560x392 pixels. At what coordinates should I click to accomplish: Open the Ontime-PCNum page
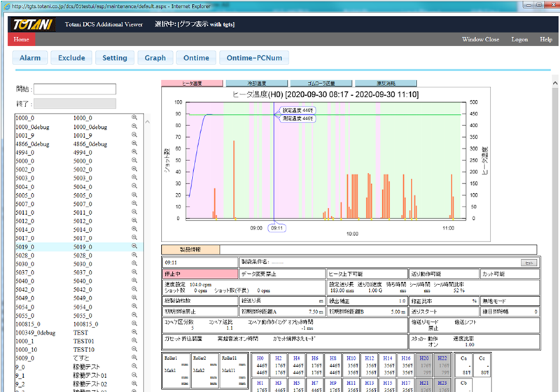click(254, 58)
